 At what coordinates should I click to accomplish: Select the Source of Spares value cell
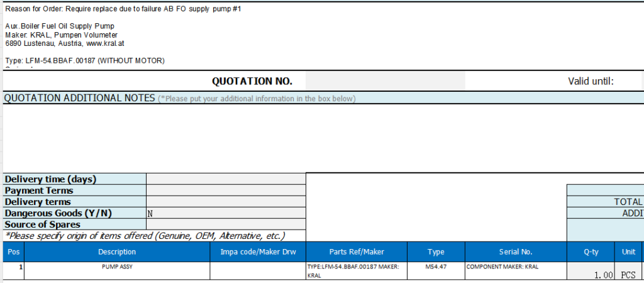226,225
